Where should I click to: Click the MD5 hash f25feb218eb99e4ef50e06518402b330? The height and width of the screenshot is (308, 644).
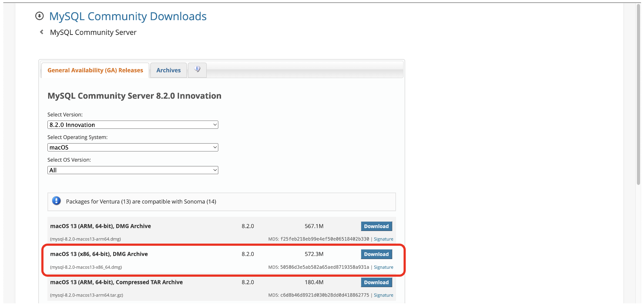click(x=325, y=239)
